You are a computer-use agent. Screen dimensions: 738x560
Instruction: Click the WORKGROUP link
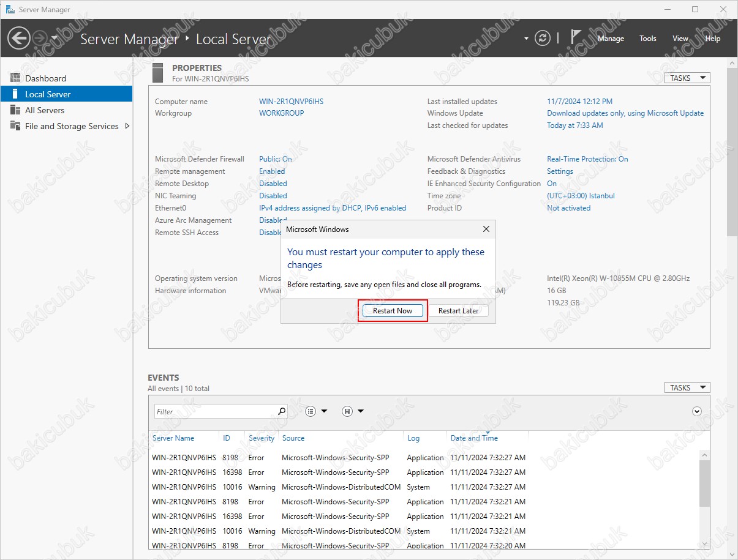point(281,113)
